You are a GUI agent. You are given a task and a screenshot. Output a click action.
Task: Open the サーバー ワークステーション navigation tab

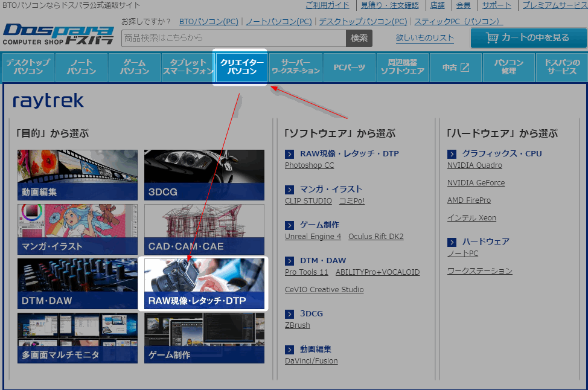pos(296,68)
